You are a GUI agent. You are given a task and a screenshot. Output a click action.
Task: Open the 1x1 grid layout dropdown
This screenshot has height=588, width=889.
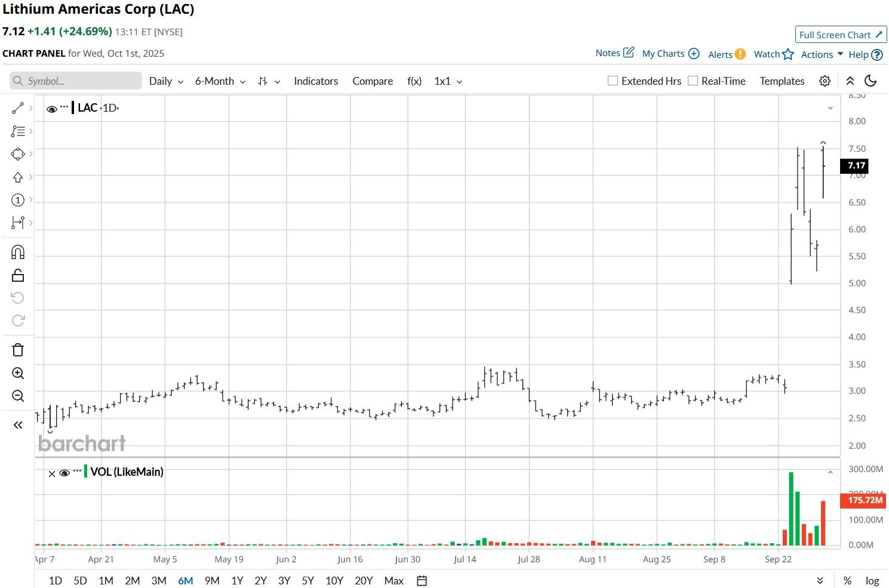coord(448,81)
